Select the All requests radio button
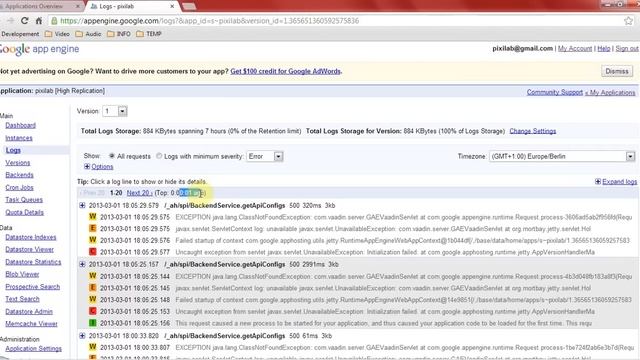Viewport: 640px width, 360px height. tap(111, 156)
